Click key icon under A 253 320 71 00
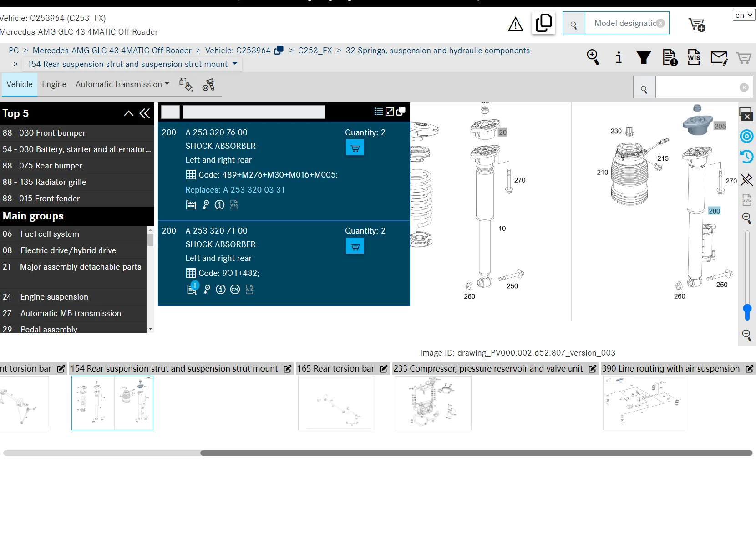The height and width of the screenshot is (550, 756). pyautogui.click(x=207, y=289)
